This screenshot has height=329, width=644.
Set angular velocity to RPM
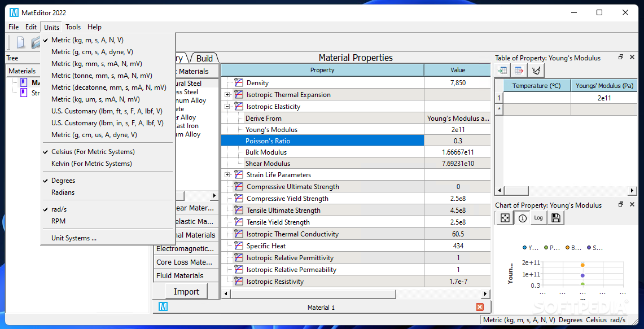pos(108,221)
